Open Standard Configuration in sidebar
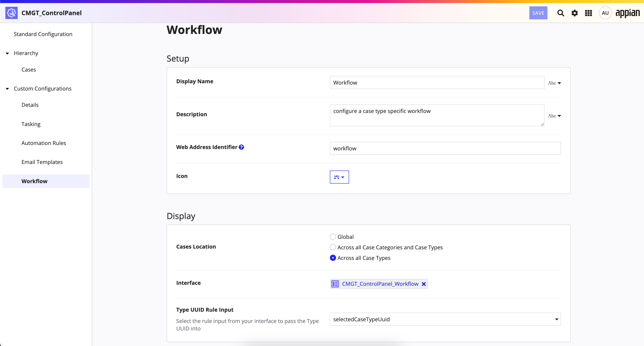Viewport: 644px width, 346px height. coord(43,34)
